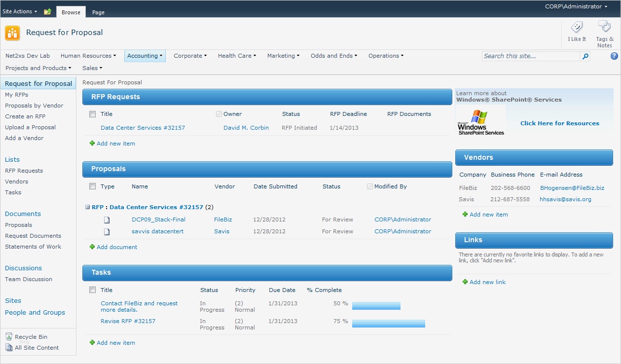
Task: Toggle the Modified By column checkbox
Action: [x=370, y=186]
